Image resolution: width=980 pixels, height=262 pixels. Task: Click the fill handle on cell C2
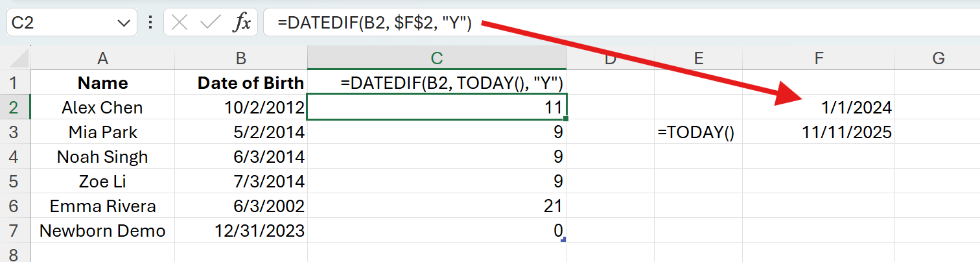[568, 119]
